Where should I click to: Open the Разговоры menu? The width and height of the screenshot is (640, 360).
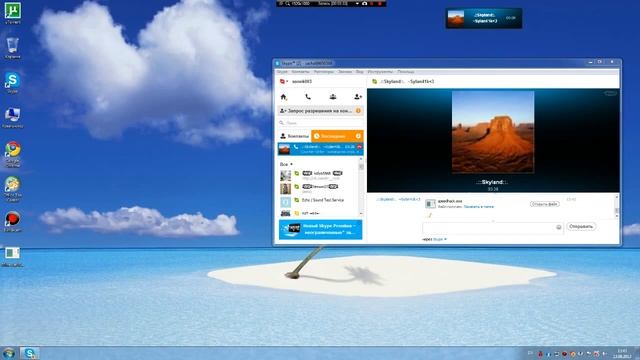[324, 72]
